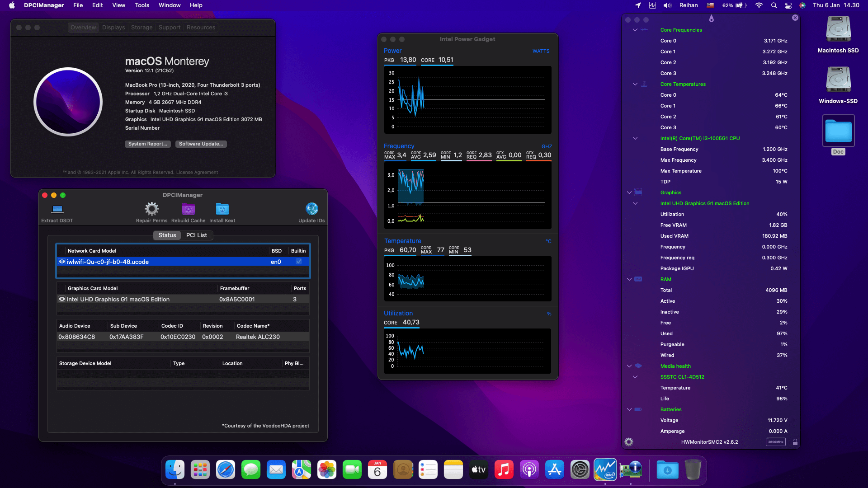Click the Software Update... button
Image resolution: width=868 pixels, height=488 pixels.
click(x=201, y=144)
